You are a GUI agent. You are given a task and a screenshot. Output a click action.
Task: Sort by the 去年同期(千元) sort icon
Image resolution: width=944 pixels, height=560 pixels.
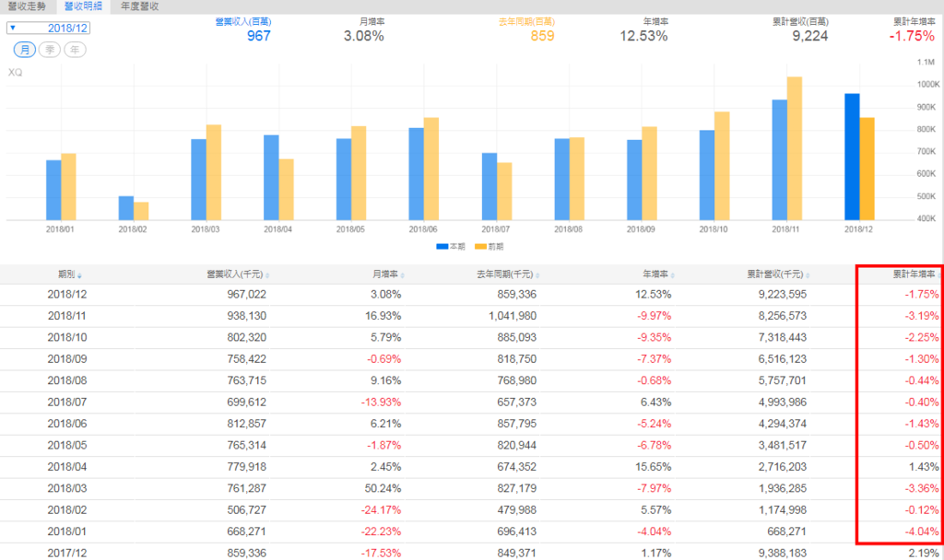pyautogui.click(x=537, y=275)
